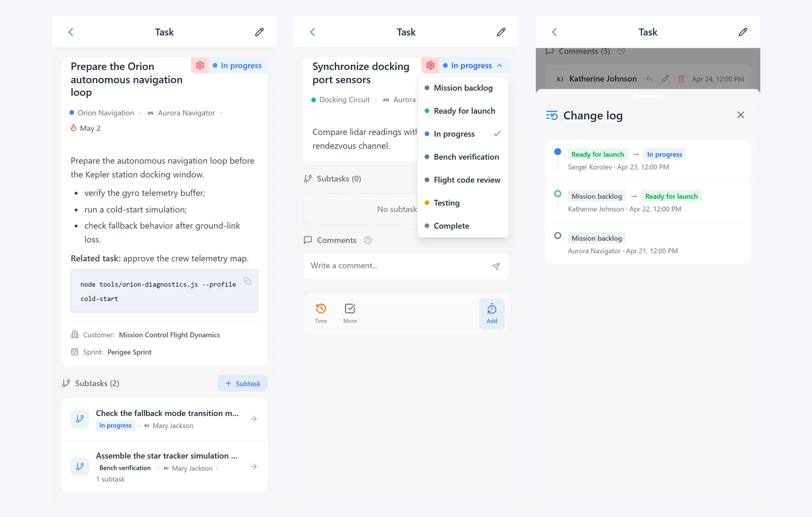Click the Comments speech bubble icon
This screenshot has height=517, width=812.
click(308, 240)
